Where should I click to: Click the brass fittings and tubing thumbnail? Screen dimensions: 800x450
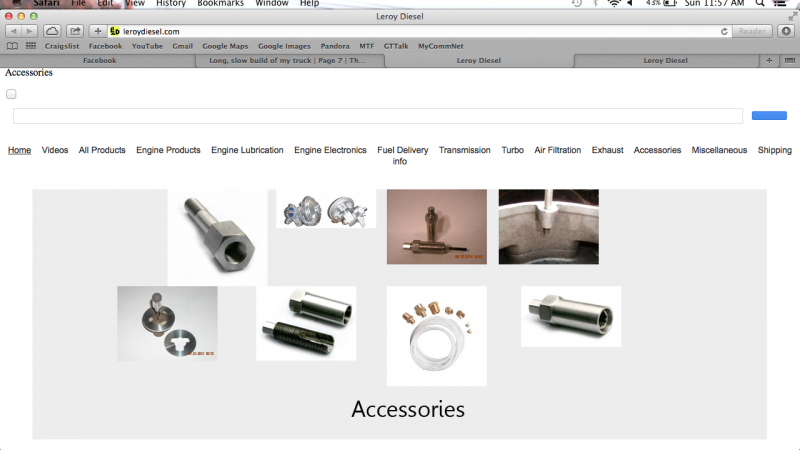[436, 335]
